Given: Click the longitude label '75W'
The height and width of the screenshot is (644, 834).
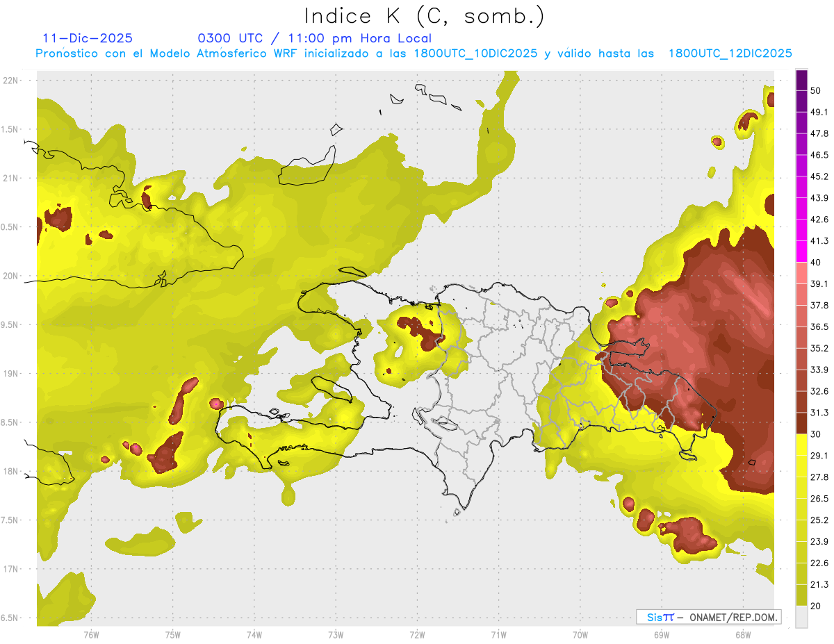Looking at the screenshot, I should [x=173, y=635].
